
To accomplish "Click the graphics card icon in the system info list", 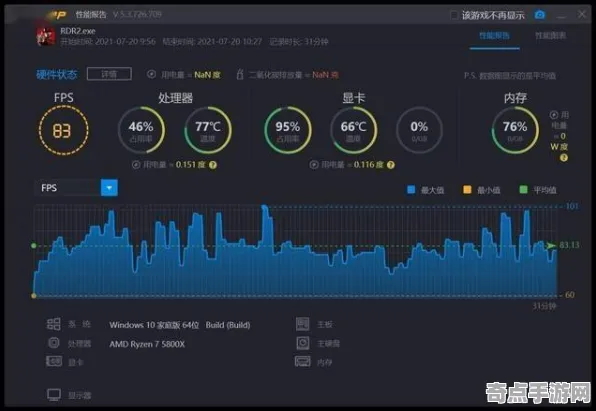I will (54, 361).
